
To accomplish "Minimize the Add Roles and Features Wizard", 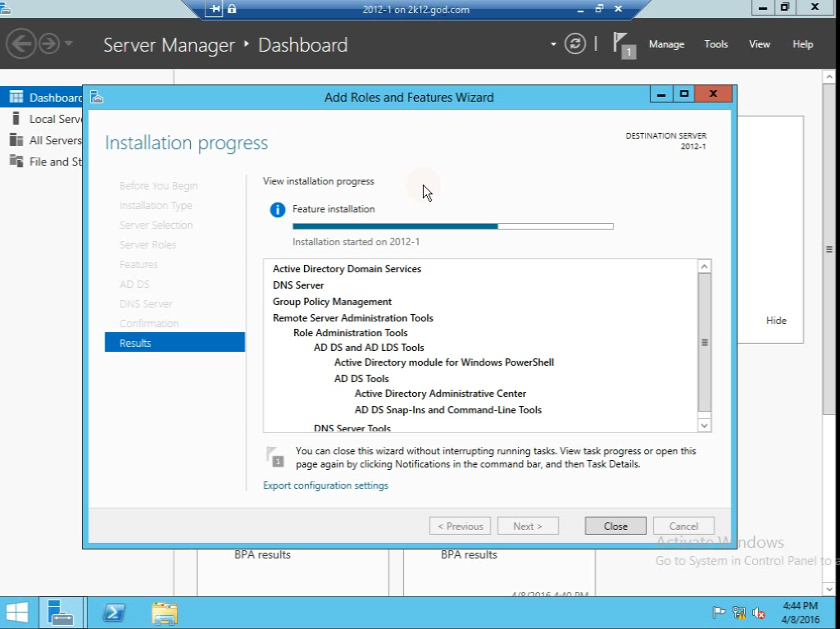I will coord(661,94).
